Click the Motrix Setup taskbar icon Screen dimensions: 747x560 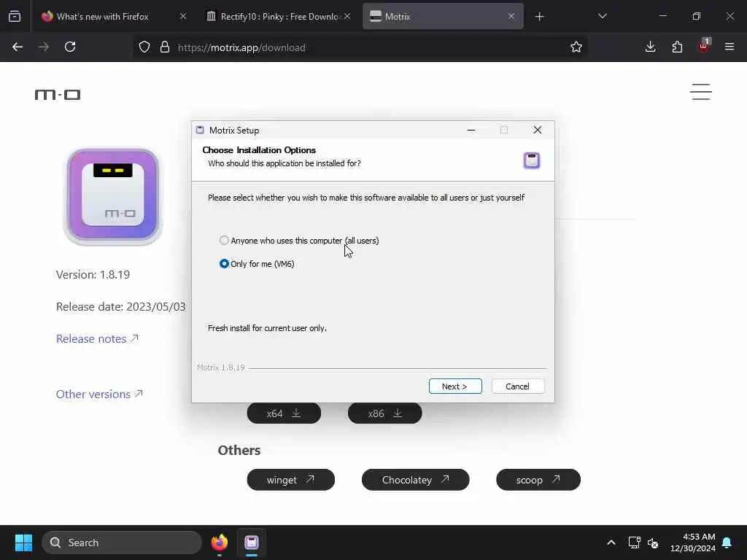click(252, 542)
